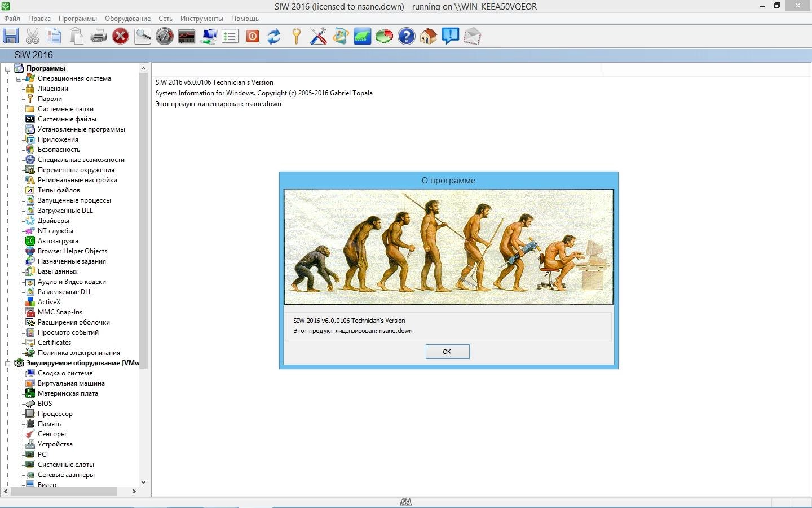
Task: Select Безопасность tree item
Action: 59,150
